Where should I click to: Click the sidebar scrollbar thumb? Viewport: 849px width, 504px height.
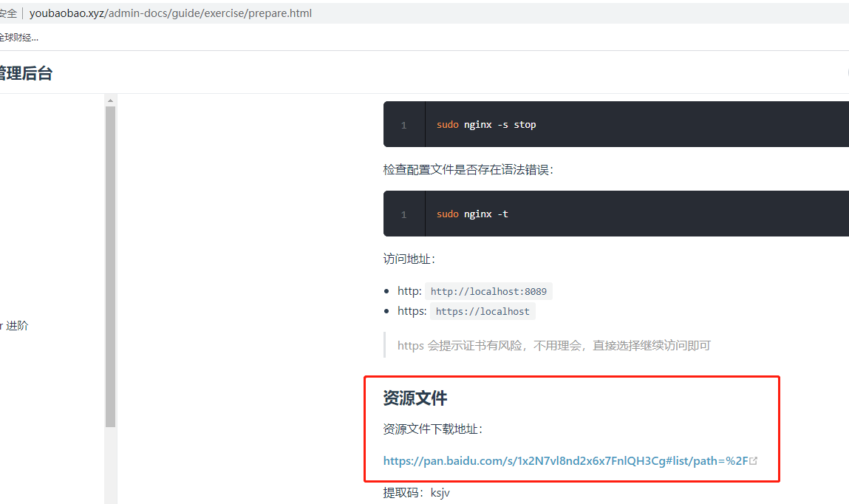click(111, 266)
